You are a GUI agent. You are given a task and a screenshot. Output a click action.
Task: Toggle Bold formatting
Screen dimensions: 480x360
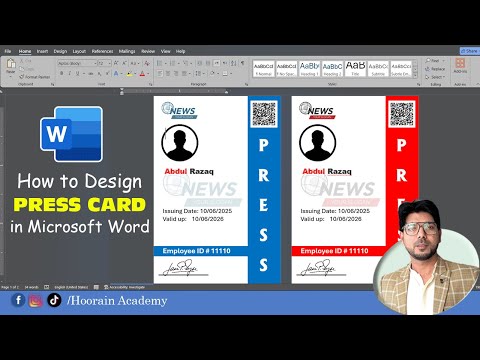coord(61,73)
